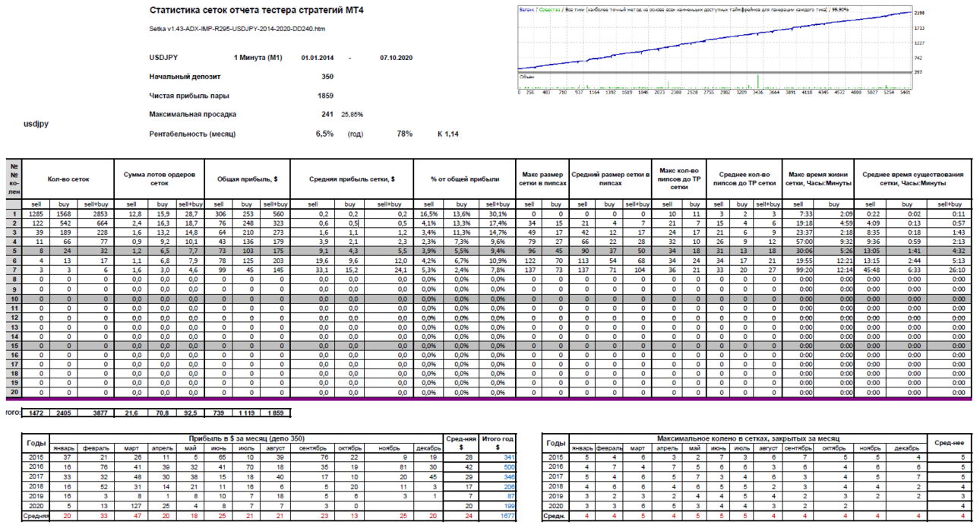Click the '16,5%' sell share cell
Screen dimensions: 980x528
[429, 214]
